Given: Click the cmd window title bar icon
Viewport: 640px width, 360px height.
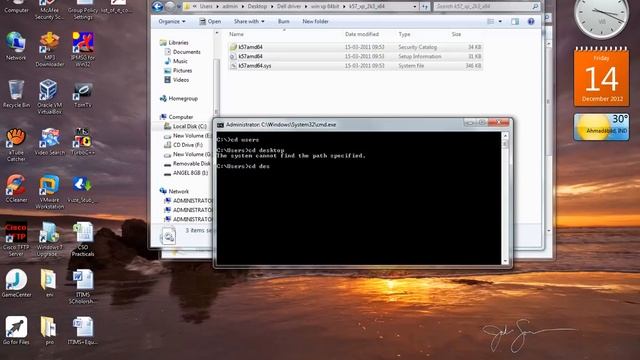Looking at the screenshot, I should [x=220, y=125].
